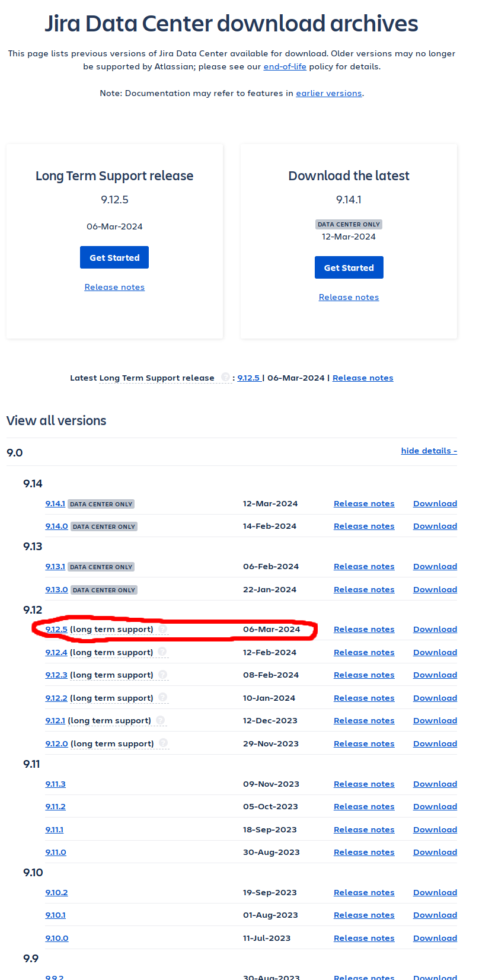The image size is (492, 980).
Task: Download version 9.14.0
Action: click(x=435, y=526)
